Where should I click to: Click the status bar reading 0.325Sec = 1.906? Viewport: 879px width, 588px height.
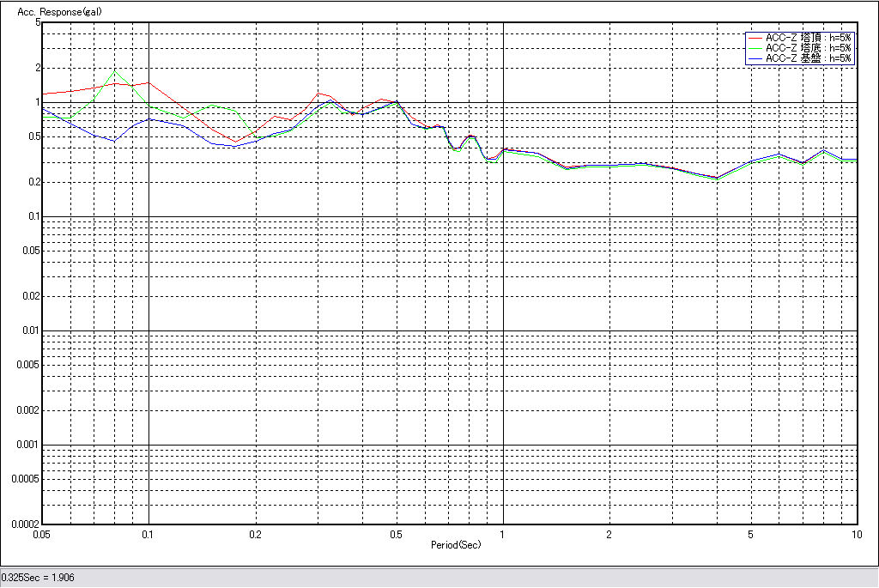pos(38,578)
